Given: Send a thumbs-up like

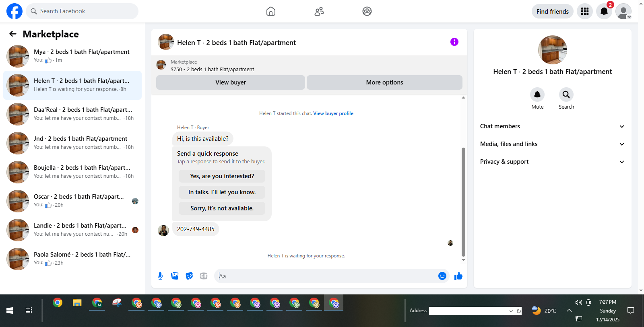Looking at the screenshot, I should pyautogui.click(x=458, y=276).
